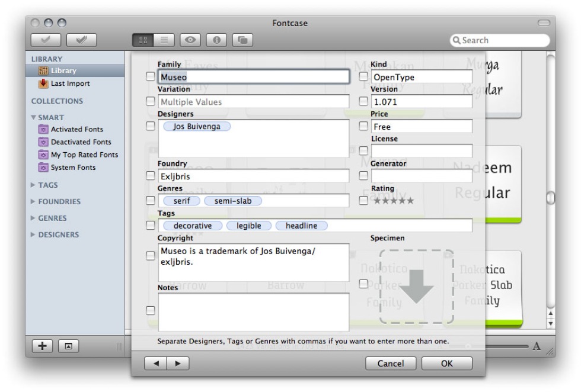Open Activated Fonts smart collection

pyautogui.click(x=77, y=130)
